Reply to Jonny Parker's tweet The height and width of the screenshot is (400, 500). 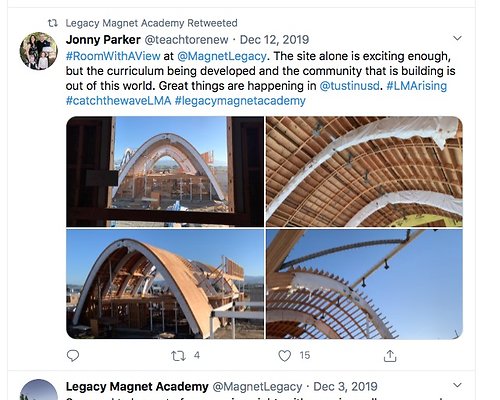coord(73,356)
